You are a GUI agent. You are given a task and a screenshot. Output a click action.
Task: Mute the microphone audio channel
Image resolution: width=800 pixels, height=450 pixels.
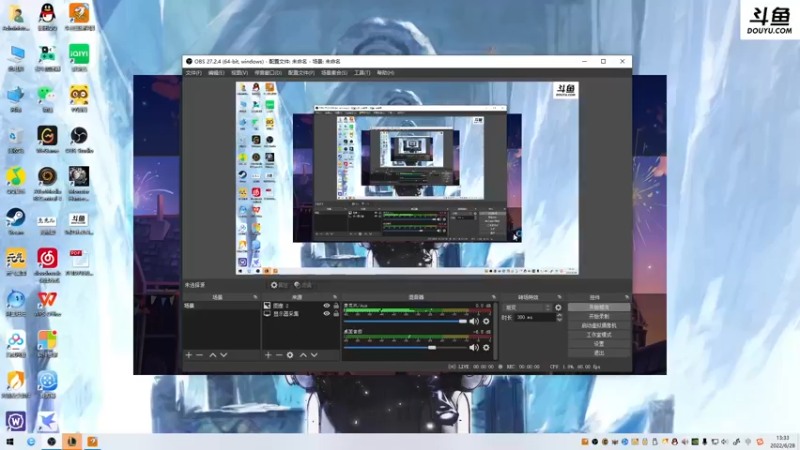473,321
